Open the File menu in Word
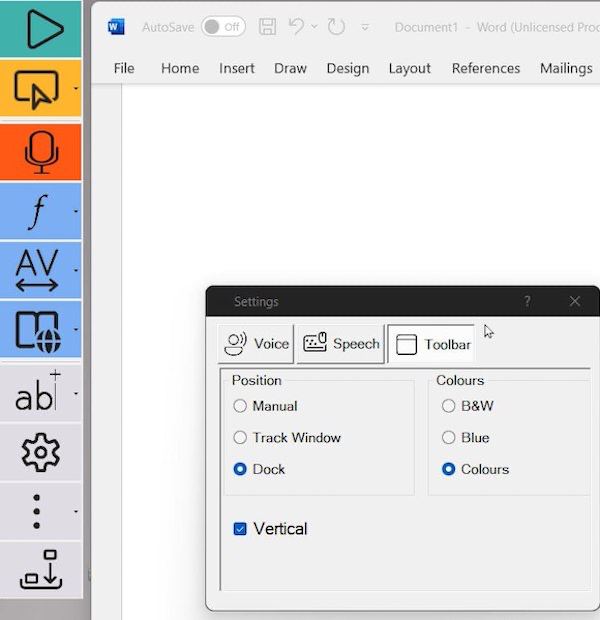Viewport: 600px width, 620px height. (124, 68)
